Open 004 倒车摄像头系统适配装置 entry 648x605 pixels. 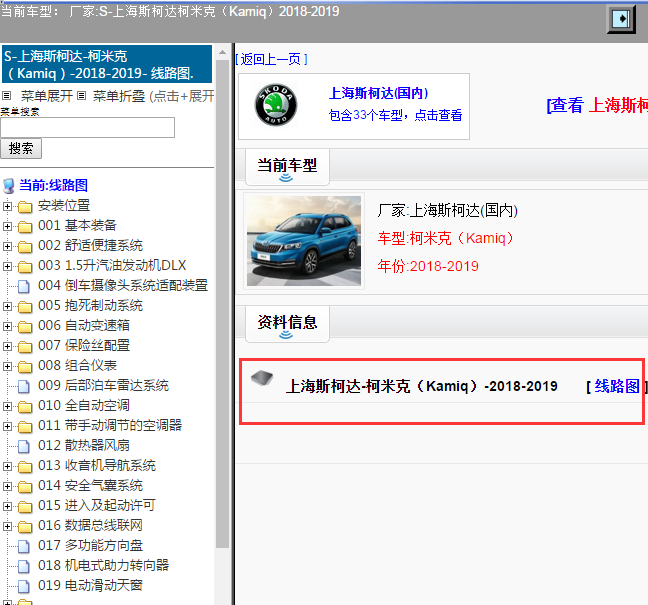(123, 286)
